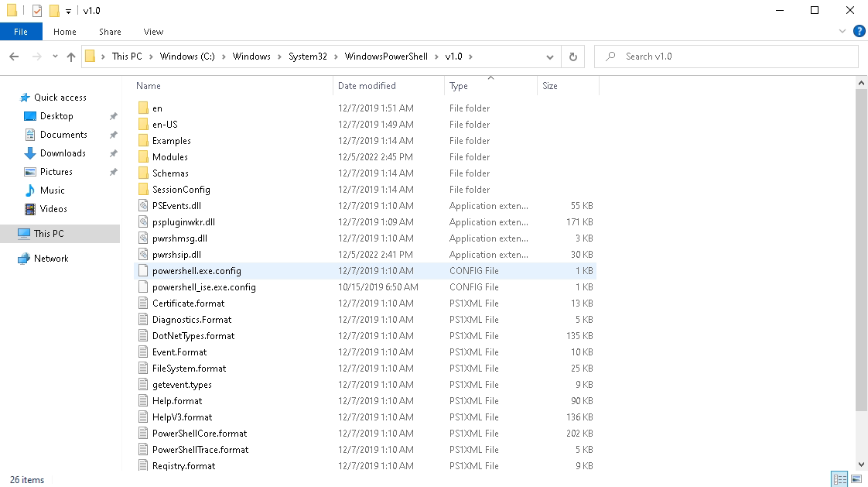
Task: Click the Back navigation arrow
Action: pos(14,57)
